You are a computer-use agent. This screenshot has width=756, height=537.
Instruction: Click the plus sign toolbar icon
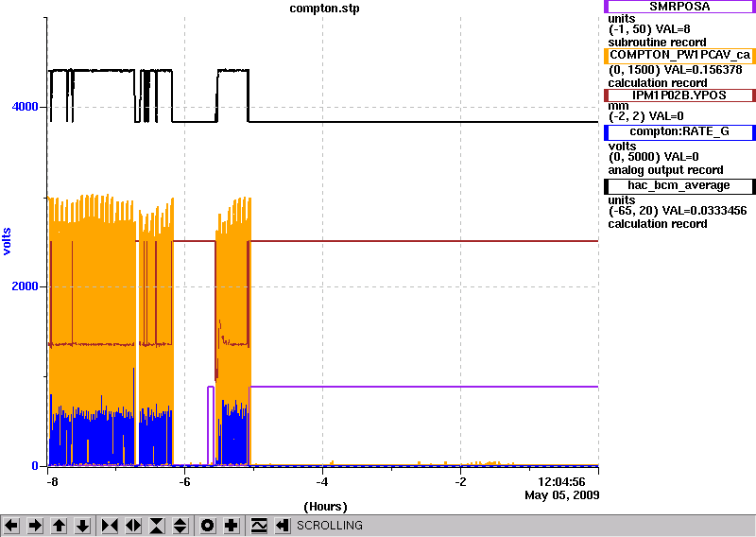tap(232, 525)
